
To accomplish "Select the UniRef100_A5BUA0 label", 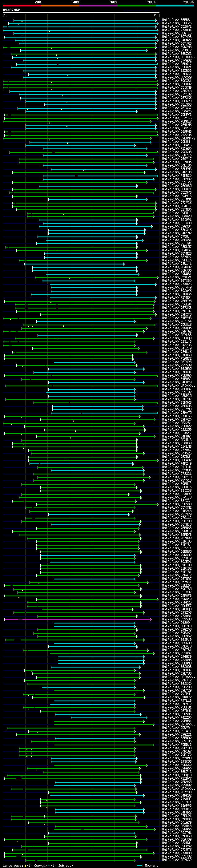I will coord(176,376).
